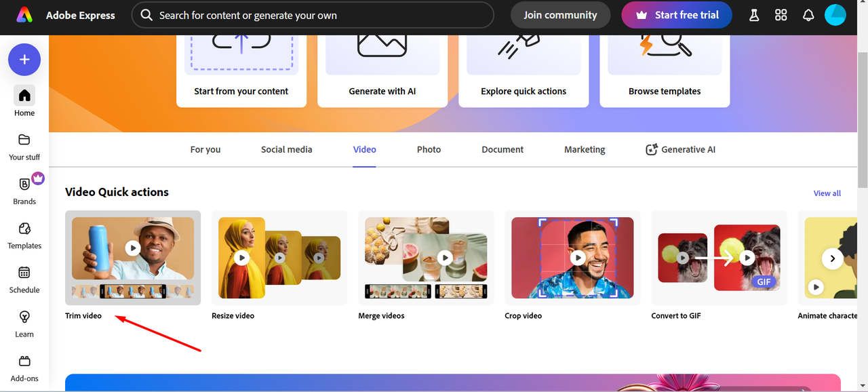Click the Resize video label
This screenshot has width=868, height=392.
pos(233,315)
